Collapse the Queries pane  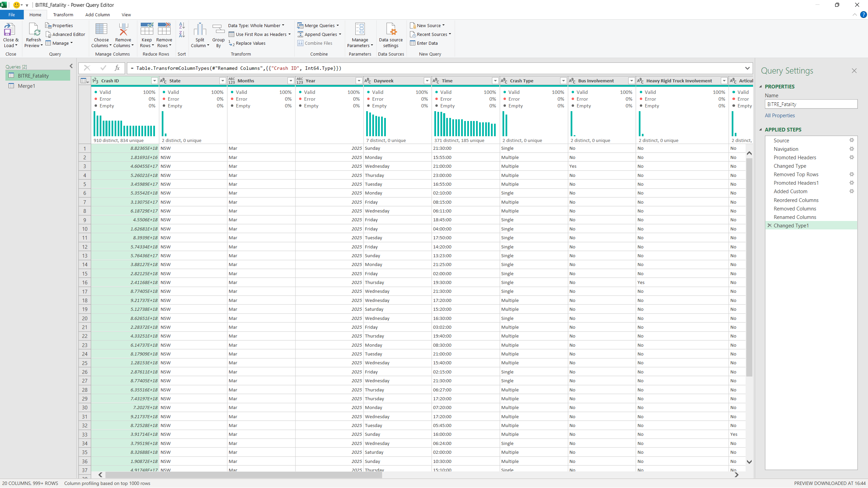[x=71, y=66]
